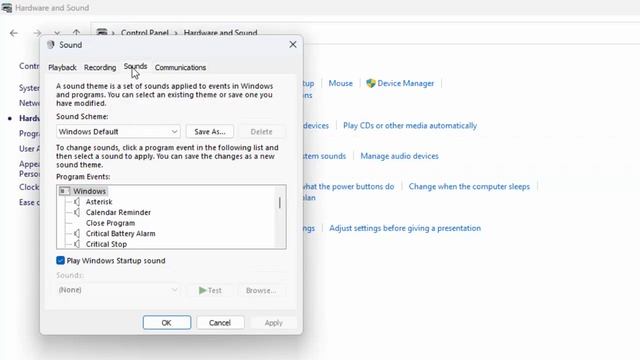Switch to the Recording tab
The image size is (640, 360).
pos(100,67)
